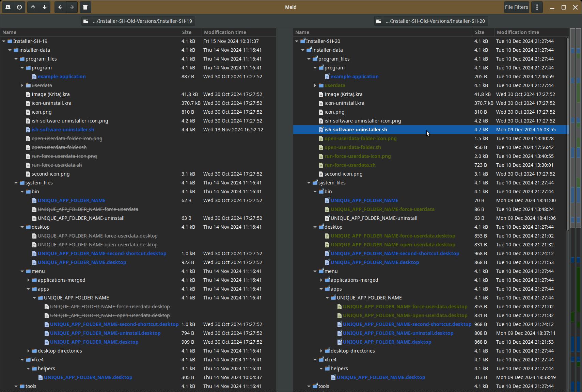582x392 pixels.
Task: Click the right pane vertical scrollbar
Action: [x=567, y=136]
